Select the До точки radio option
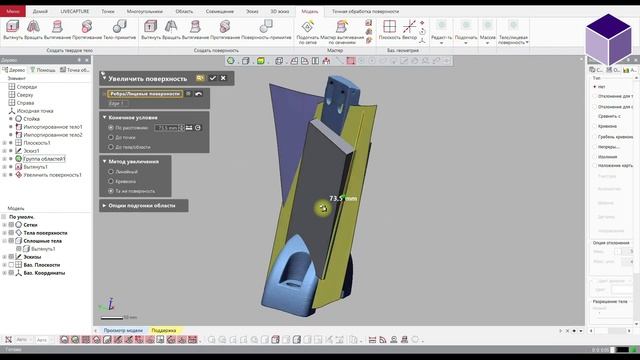Viewport: 640px width, 360px height. (111, 138)
